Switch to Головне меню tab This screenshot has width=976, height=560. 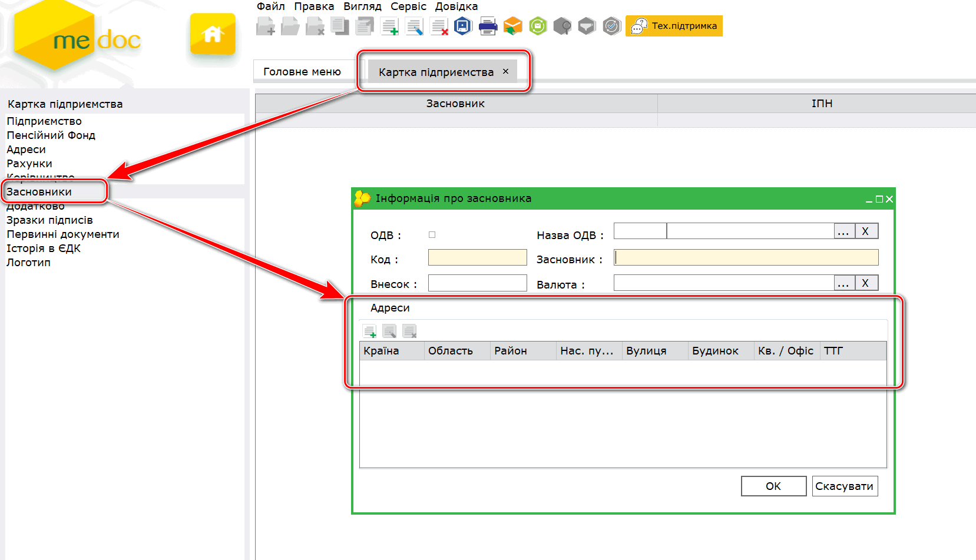coord(302,72)
